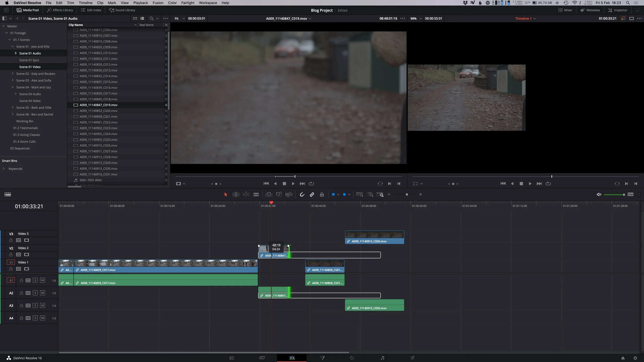
Task: Disable linked selection chain icon
Action: point(312,194)
